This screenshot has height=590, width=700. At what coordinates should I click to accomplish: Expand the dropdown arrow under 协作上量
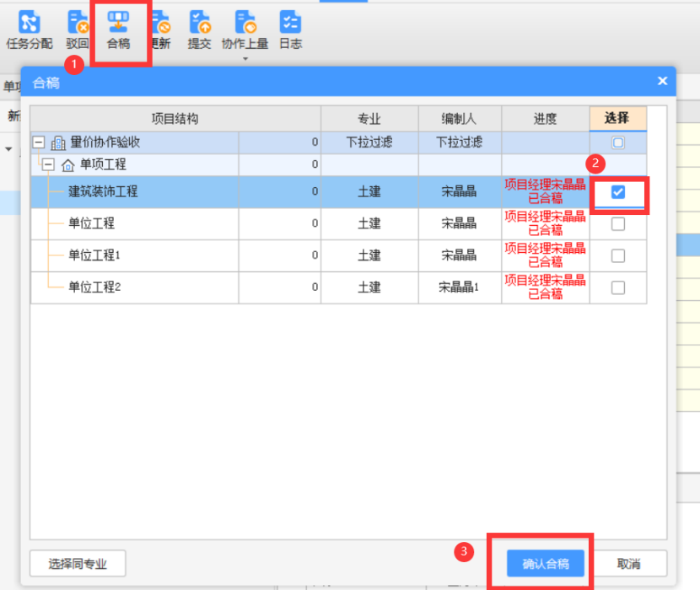click(245, 58)
